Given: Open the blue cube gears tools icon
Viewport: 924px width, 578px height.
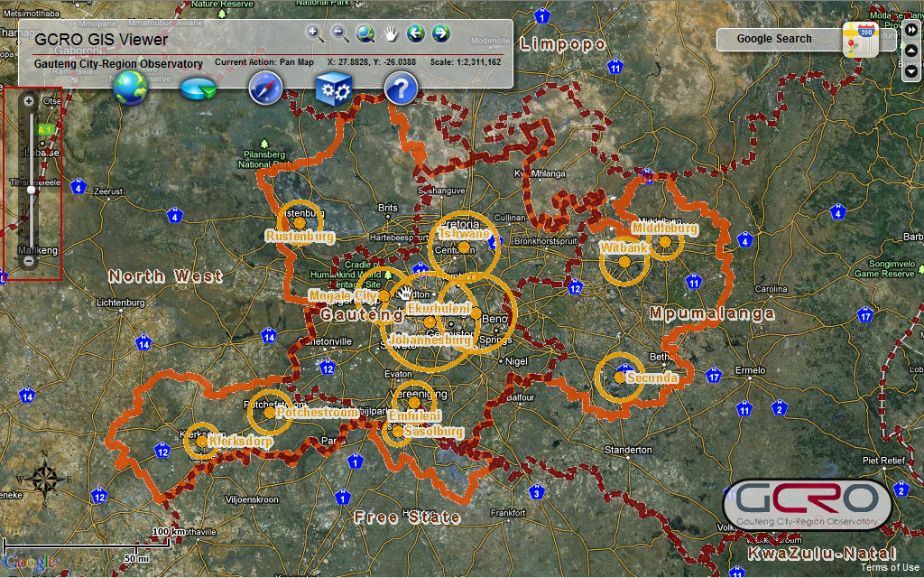Looking at the screenshot, I should coord(334,89).
